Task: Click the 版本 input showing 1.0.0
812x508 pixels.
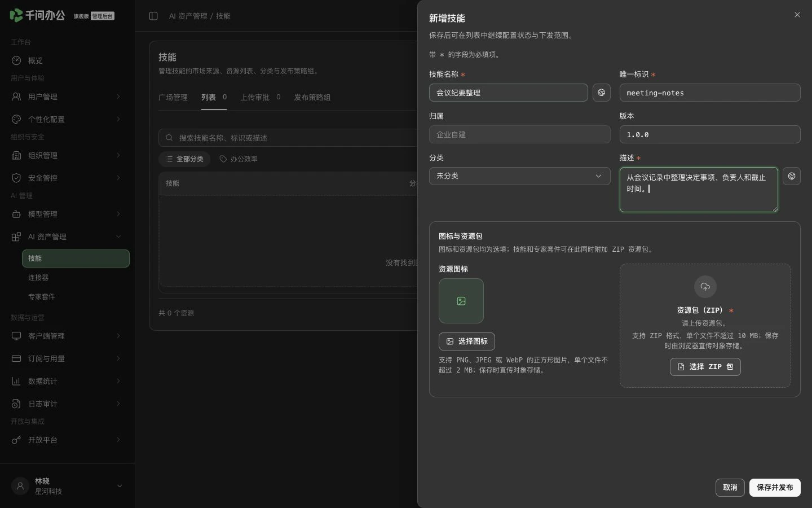Action: [710, 134]
